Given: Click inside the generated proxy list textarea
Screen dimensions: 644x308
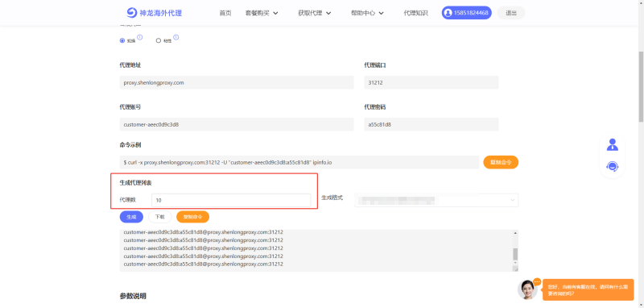Looking at the screenshot, I should (x=316, y=251).
